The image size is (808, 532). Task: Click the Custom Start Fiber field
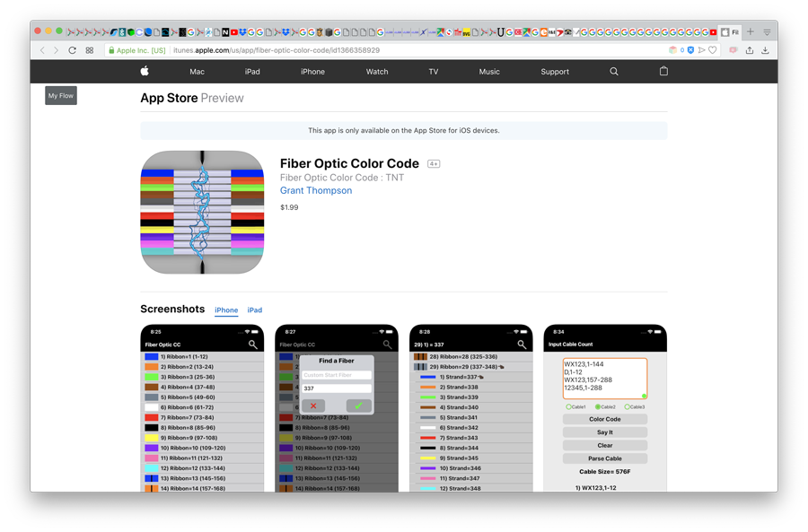pos(336,375)
